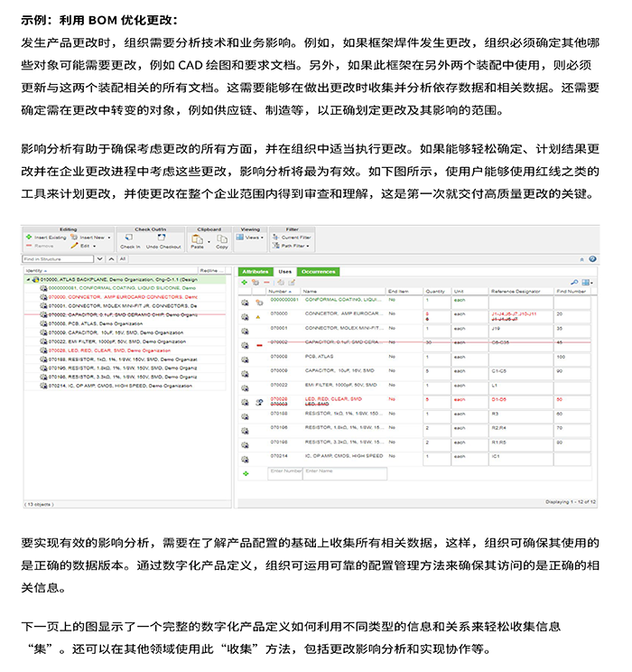Switch to the Occurrences tab

[318, 271]
